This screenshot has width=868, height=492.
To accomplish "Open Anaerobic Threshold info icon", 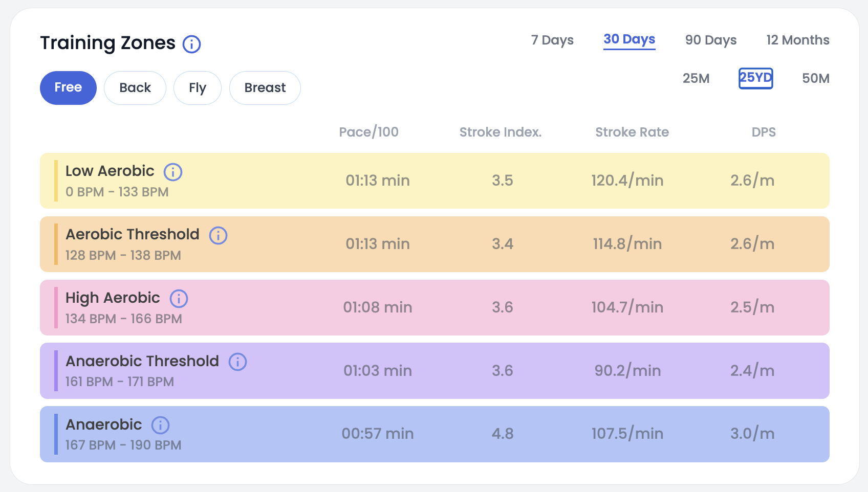I will click(237, 362).
